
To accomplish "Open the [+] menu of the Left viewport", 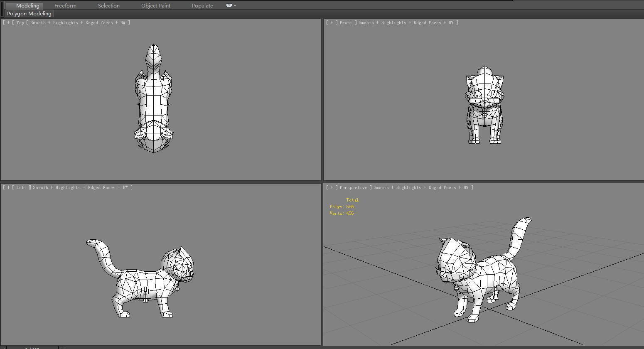I will point(8,187).
